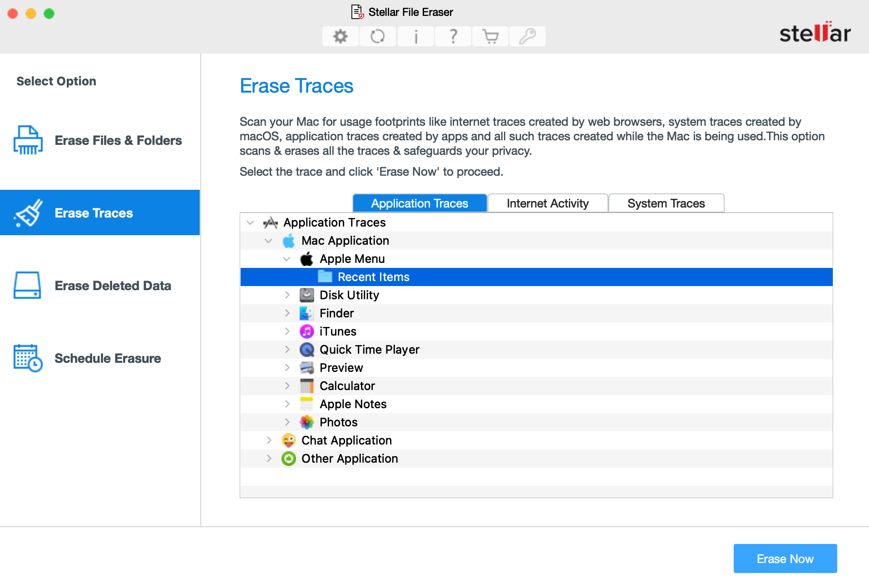Expand the Finder node

tap(287, 313)
